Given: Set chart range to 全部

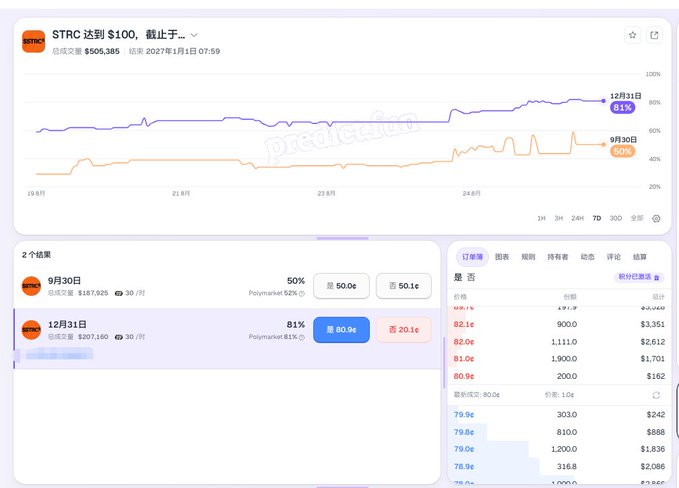Looking at the screenshot, I should coord(637,218).
